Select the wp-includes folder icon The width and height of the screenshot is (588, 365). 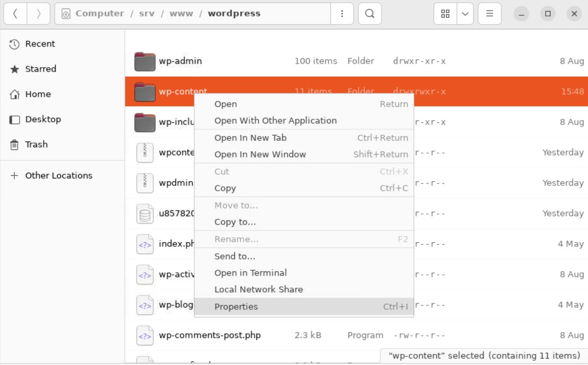click(x=144, y=122)
